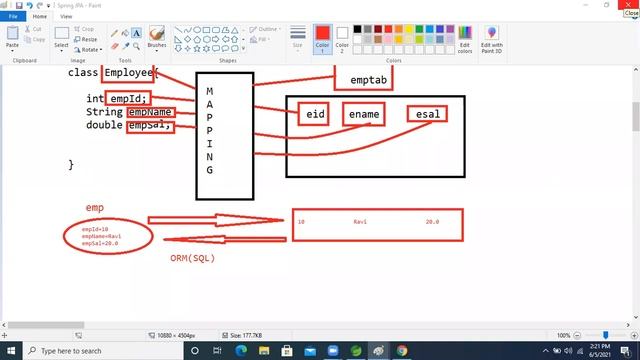Open Customize Quick Access Toolbar arrow

[49, 6]
